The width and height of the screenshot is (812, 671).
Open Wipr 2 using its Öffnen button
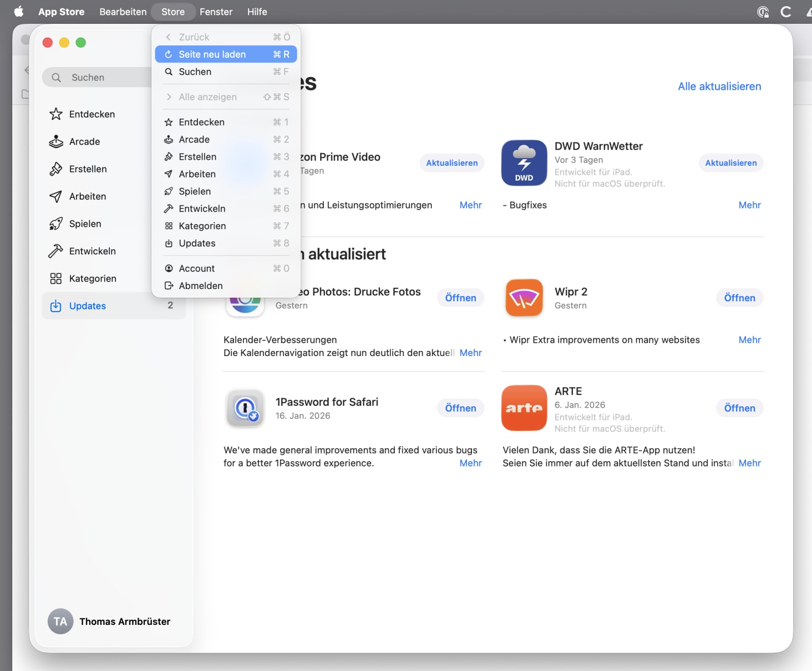click(x=739, y=298)
